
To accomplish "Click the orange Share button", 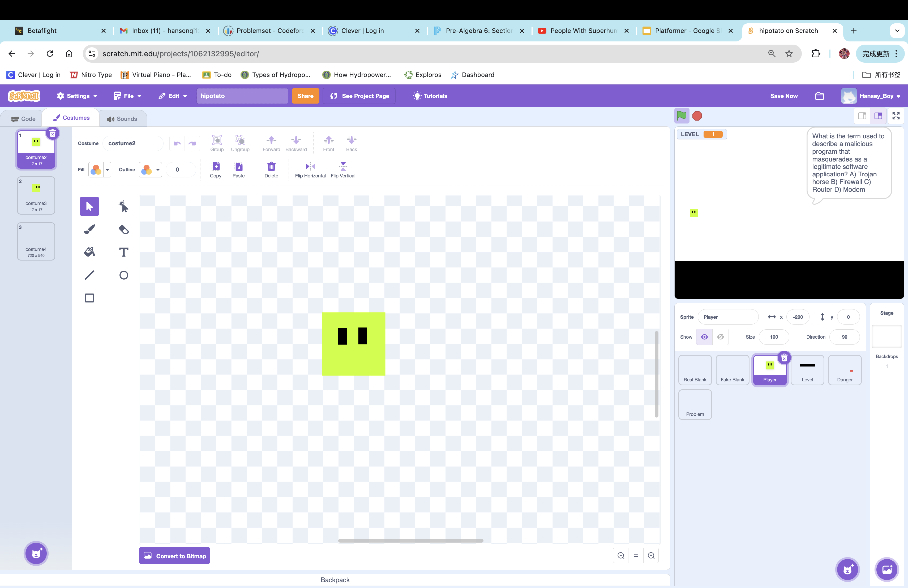I will (305, 96).
